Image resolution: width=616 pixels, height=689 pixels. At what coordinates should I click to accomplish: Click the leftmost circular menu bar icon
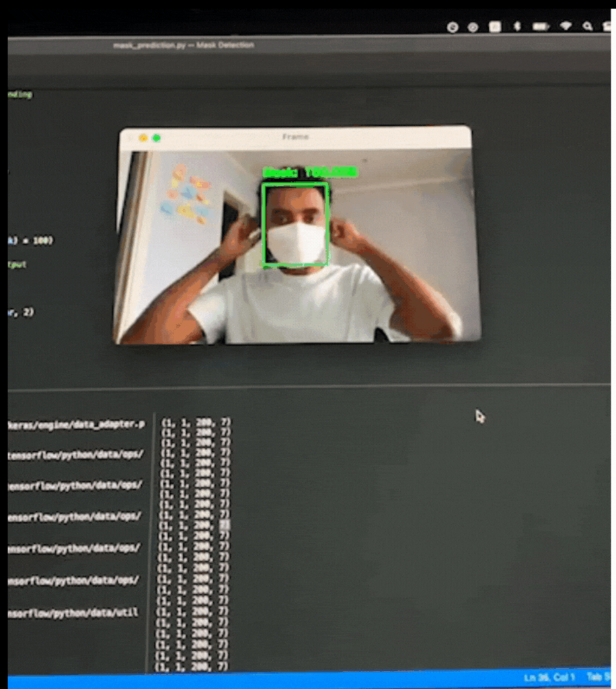(x=453, y=27)
